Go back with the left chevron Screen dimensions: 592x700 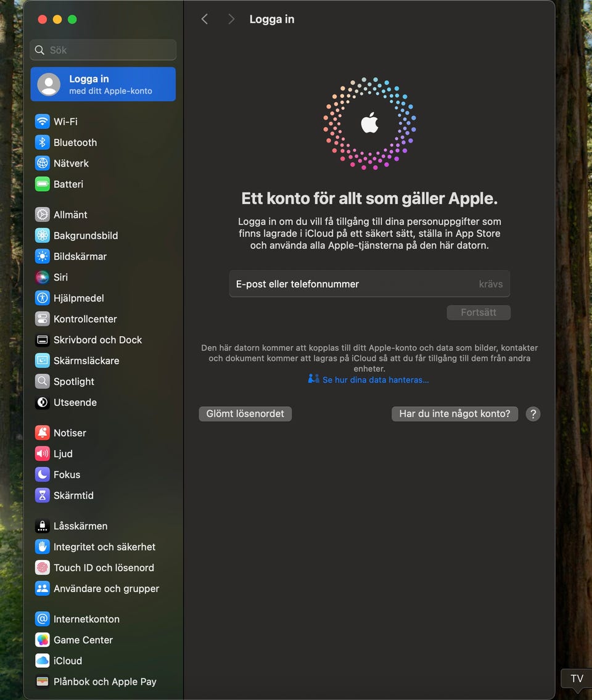click(205, 19)
